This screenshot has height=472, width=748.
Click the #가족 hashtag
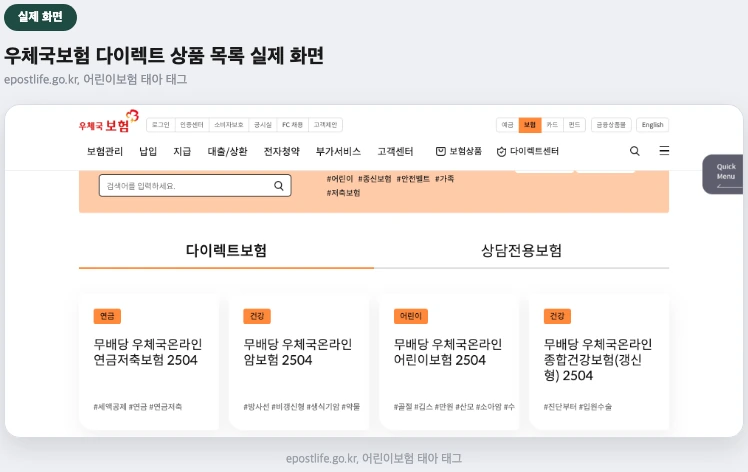pyautogui.click(x=445, y=178)
